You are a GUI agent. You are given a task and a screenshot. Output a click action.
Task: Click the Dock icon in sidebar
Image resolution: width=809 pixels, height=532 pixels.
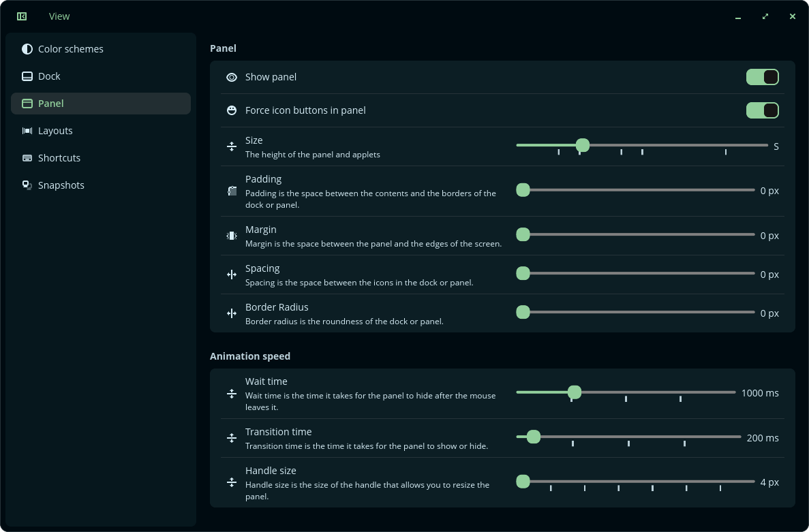point(27,76)
